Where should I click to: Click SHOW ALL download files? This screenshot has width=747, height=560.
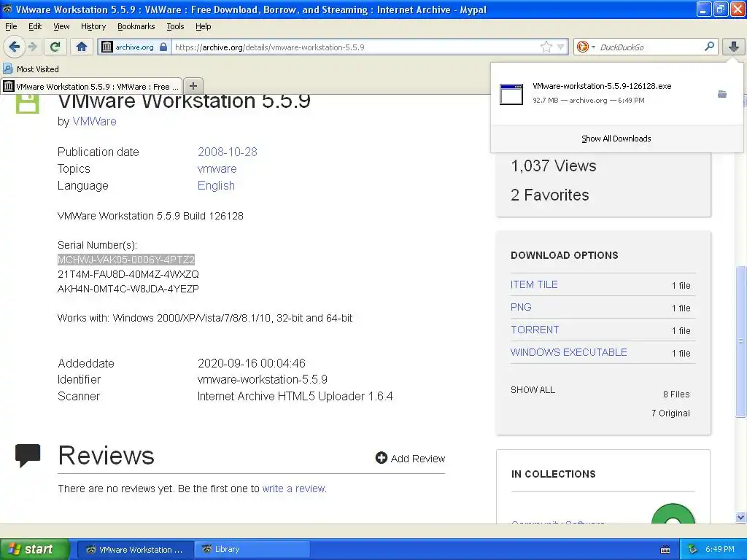(533, 389)
